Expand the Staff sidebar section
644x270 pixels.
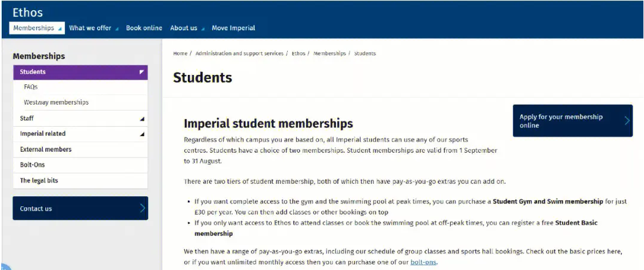142,119
